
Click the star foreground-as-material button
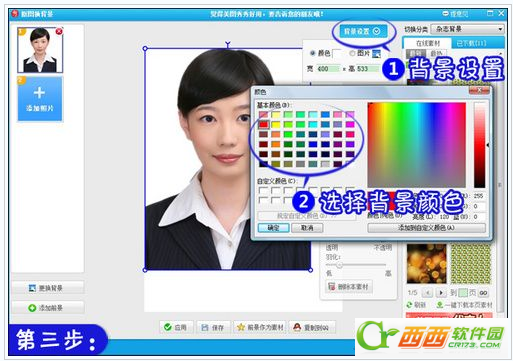260,327
